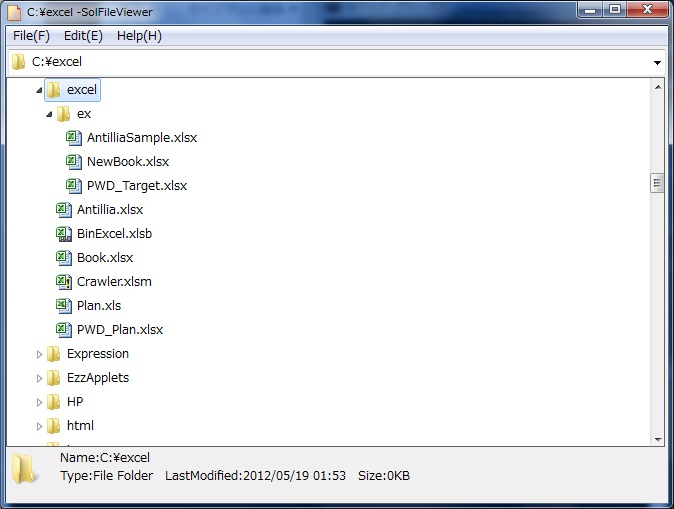This screenshot has width=674, height=509.
Task: Click the LastModified:2012/05/19 01:53 text
Action: click(x=255, y=476)
